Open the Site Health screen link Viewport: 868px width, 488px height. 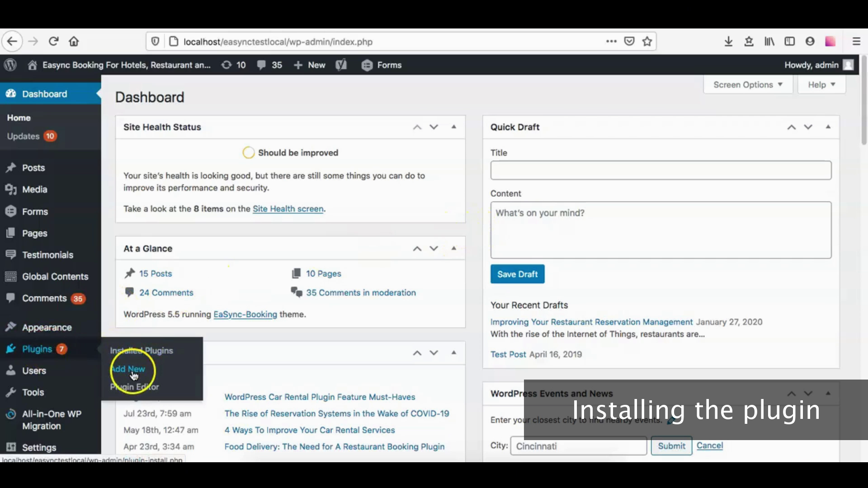point(288,209)
